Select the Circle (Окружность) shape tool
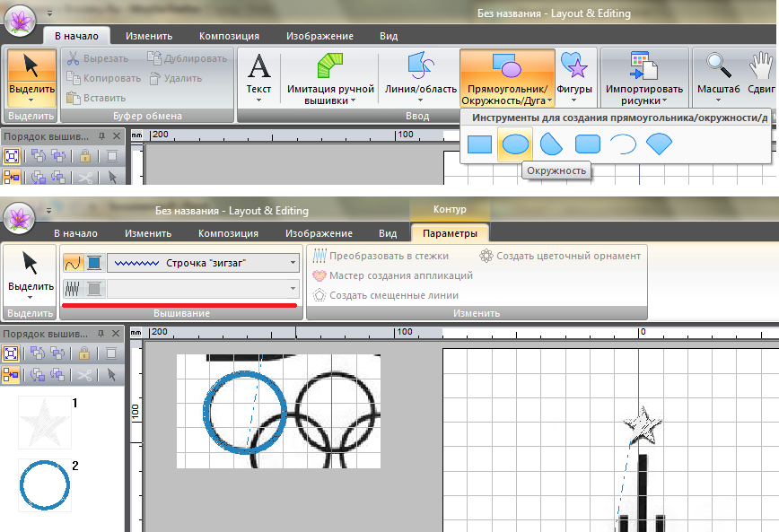The height and width of the screenshot is (532, 779). click(515, 144)
